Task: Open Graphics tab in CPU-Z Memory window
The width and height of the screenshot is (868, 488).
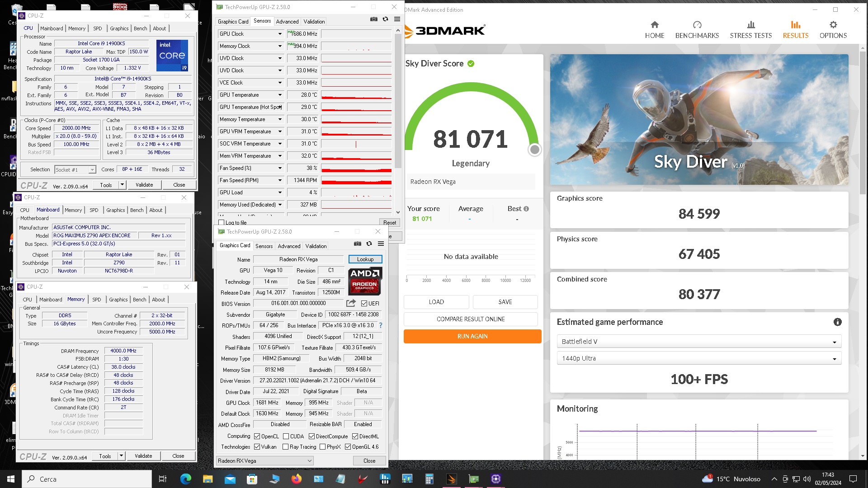Action: point(118,300)
